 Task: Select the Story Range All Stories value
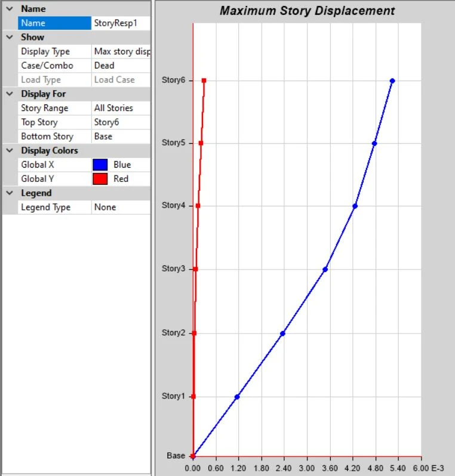pyautogui.click(x=121, y=108)
